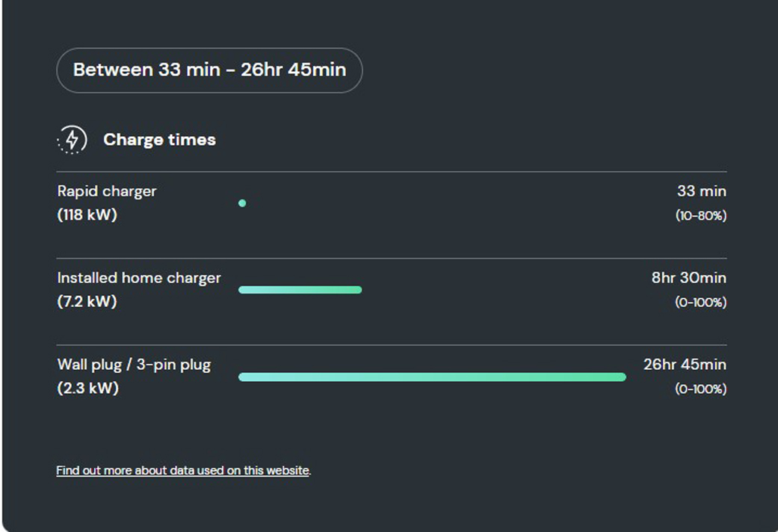Click the '(7.2 kW)' power text
Image resolution: width=778 pixels, height=532 pixels.
[87, 301]
